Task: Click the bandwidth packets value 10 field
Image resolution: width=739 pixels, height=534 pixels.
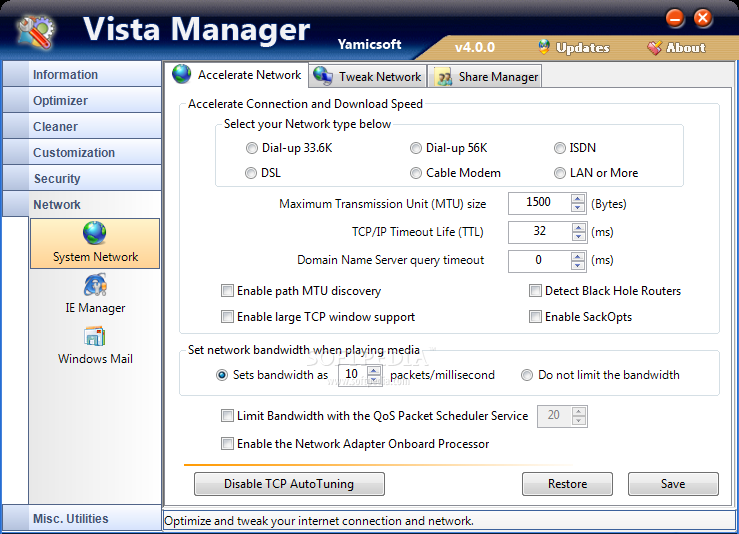Action: tap(353, 375)
